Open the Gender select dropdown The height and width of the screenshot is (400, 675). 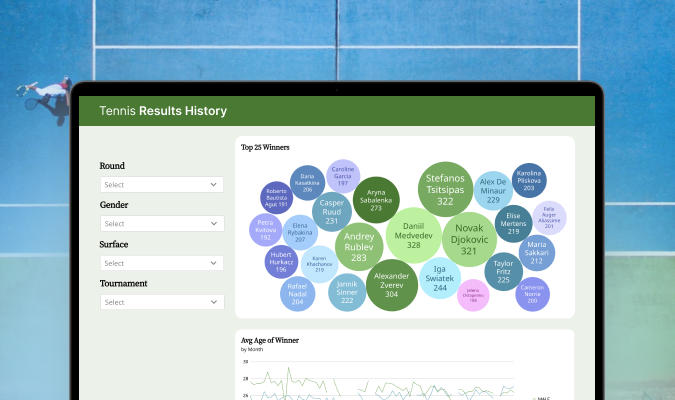(x=162, y=223)
